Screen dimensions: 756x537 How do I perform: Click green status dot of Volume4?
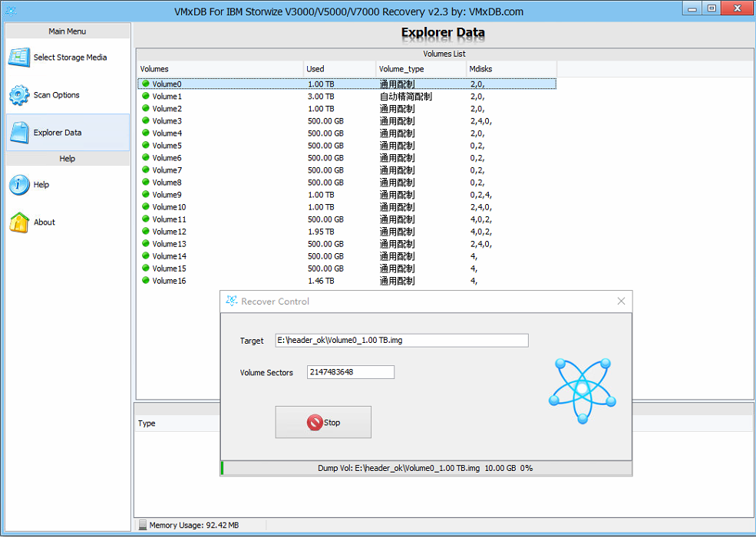click(x=146, y=133)
